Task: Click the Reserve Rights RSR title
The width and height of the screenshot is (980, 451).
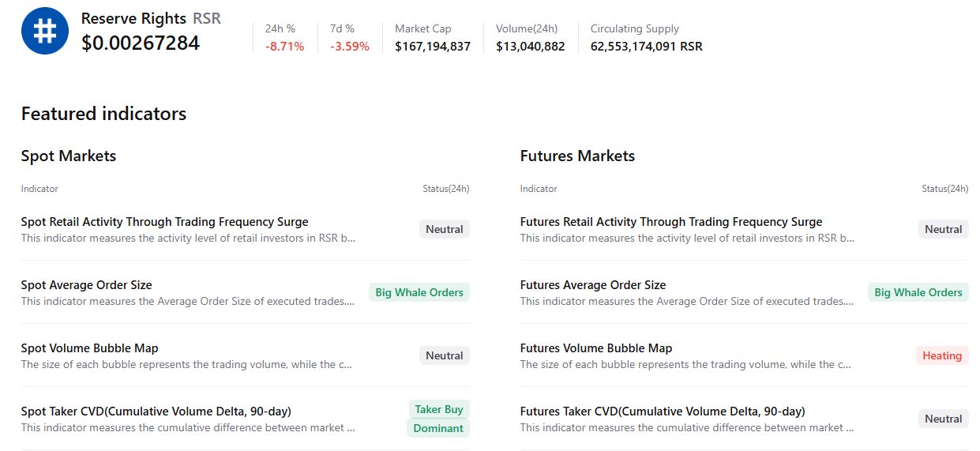Action: [x=151, y=18]
